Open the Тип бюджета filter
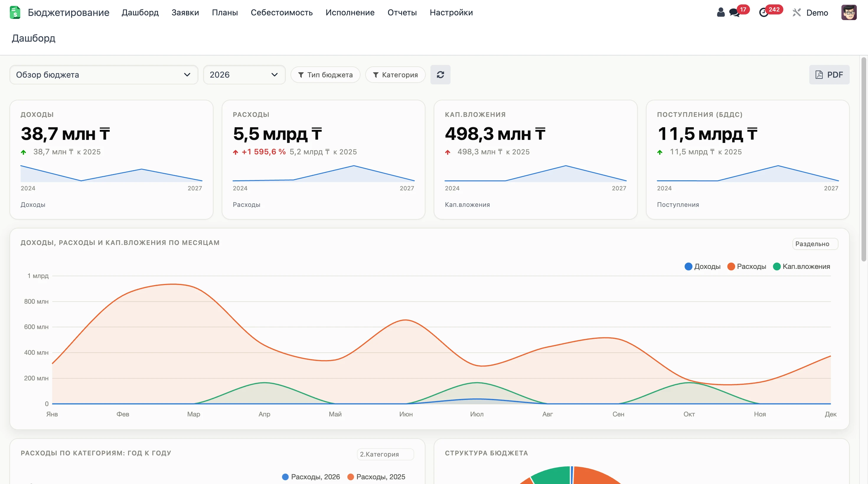This screenshot has height=484, width=868. [325, 74]
